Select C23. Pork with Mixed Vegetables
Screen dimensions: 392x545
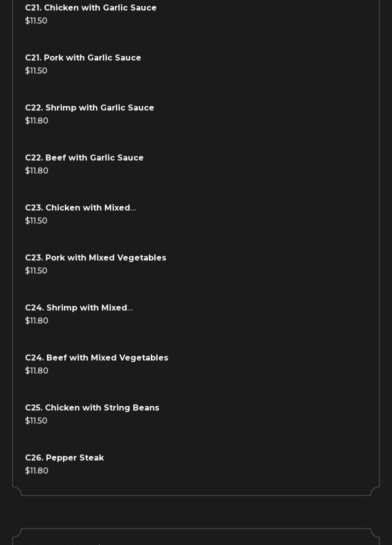tap(95, 258)
